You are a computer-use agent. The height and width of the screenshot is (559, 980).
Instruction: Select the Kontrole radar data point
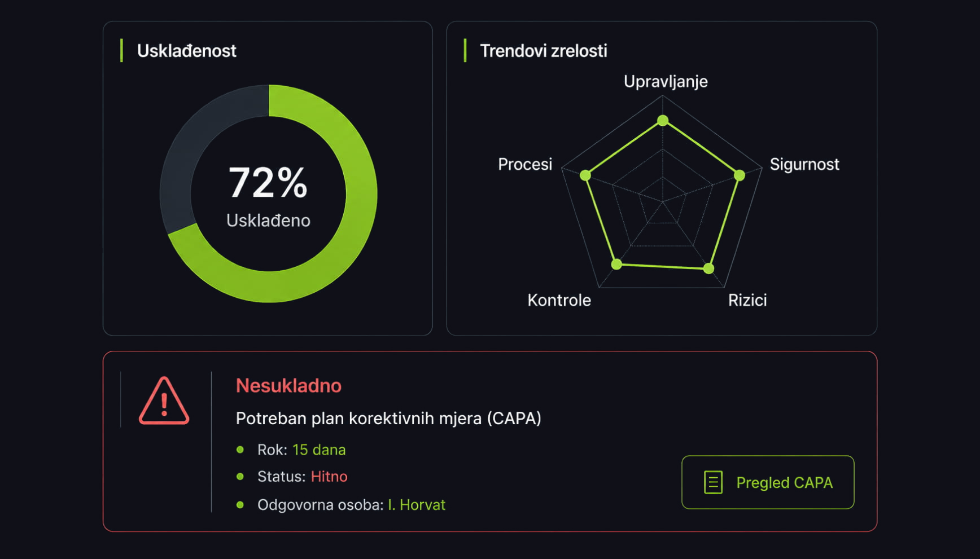(617, 264)
